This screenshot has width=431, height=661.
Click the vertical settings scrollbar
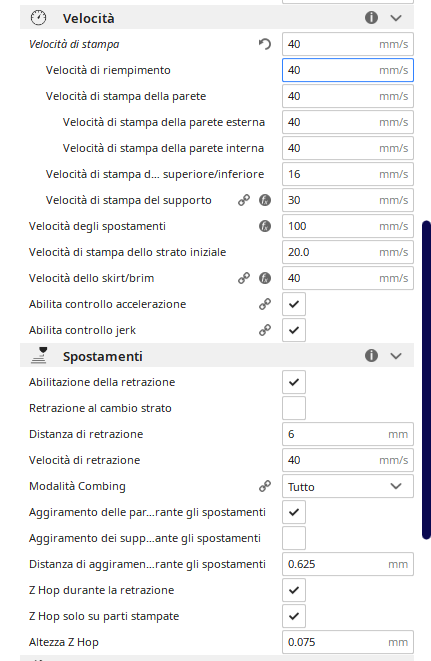click(x=426, y=379)
